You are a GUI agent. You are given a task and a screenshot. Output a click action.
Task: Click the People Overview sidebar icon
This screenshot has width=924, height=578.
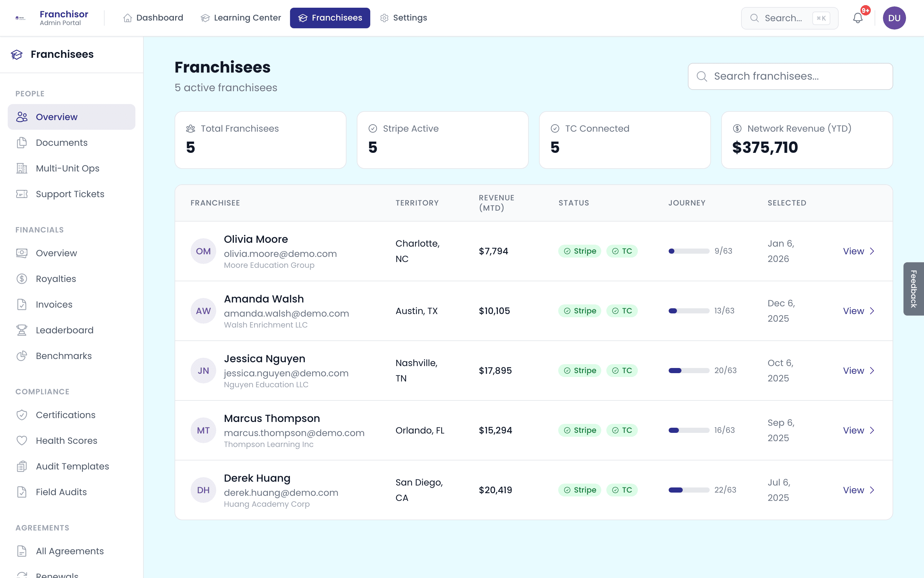(x=22, y=117)
